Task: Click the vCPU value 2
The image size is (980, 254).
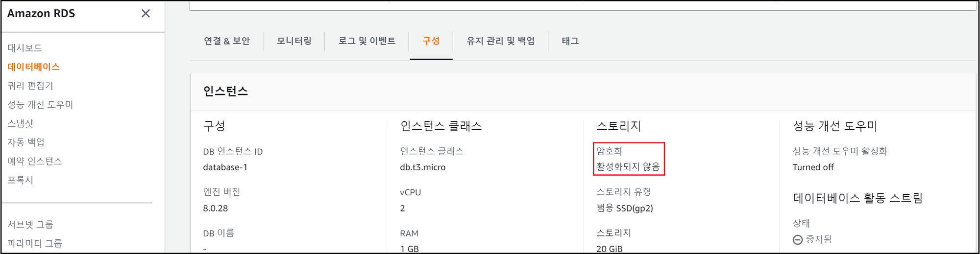Action: [x=403, y=208]
